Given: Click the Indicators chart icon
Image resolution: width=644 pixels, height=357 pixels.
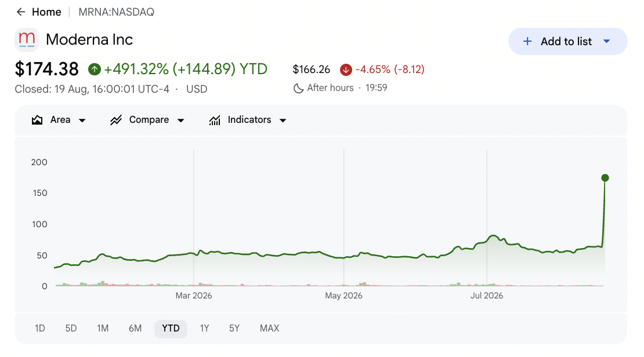Looking at the screenshot, I should 215,120.
